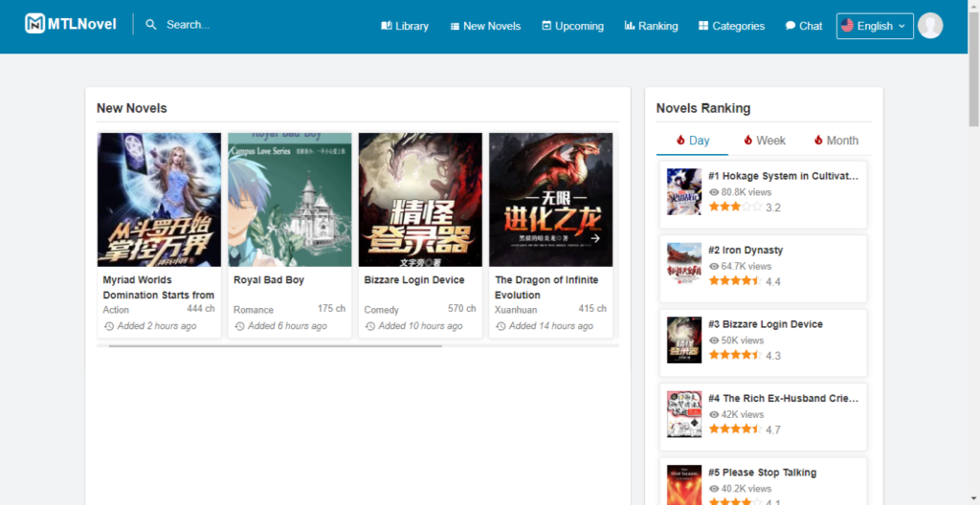Image resolution: width=980 pixels, height=505 pixels.
Task: Click The Rich Ex-Husband cover thumbnail
Action: click(683, 414)
